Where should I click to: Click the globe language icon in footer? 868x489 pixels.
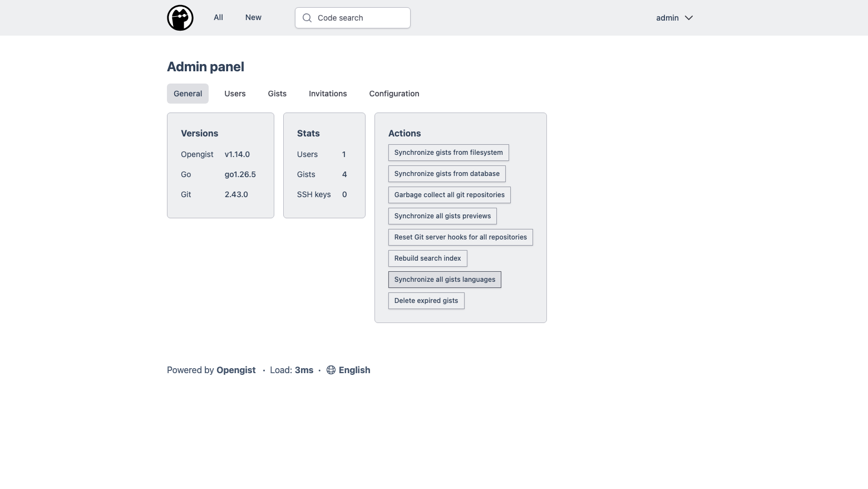331,370
